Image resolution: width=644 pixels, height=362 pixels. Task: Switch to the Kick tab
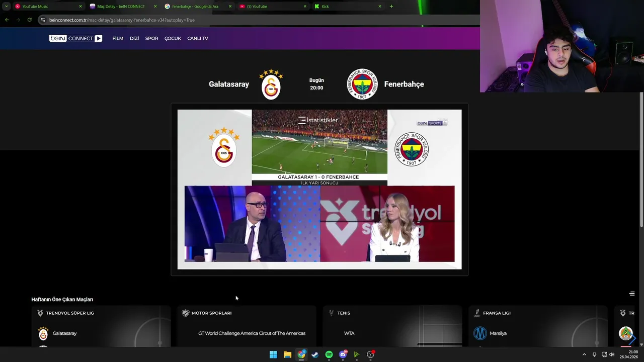[348, 7]
